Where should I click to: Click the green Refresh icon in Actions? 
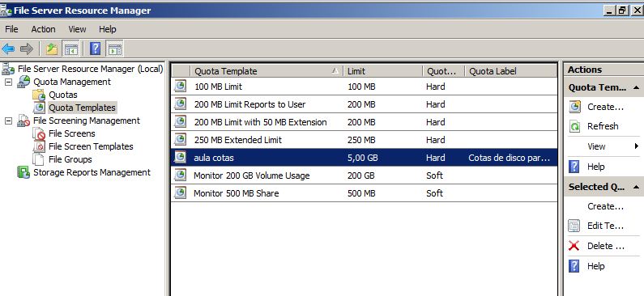click(x=575, y=126)
